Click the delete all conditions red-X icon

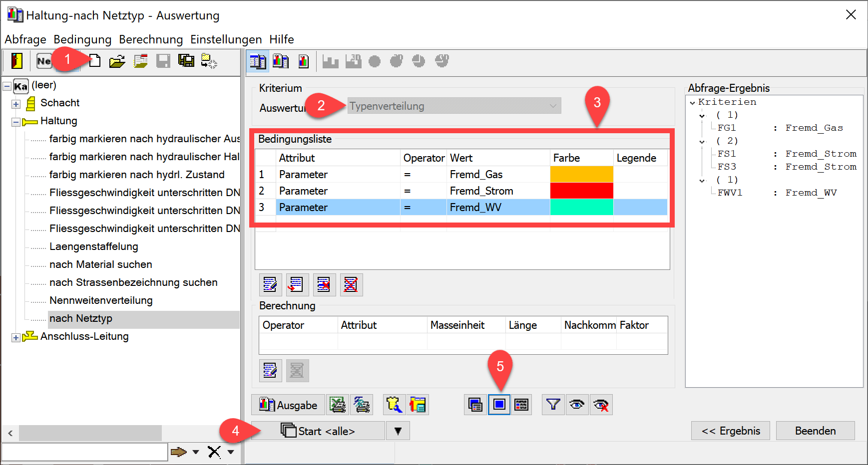pos(351,285)
